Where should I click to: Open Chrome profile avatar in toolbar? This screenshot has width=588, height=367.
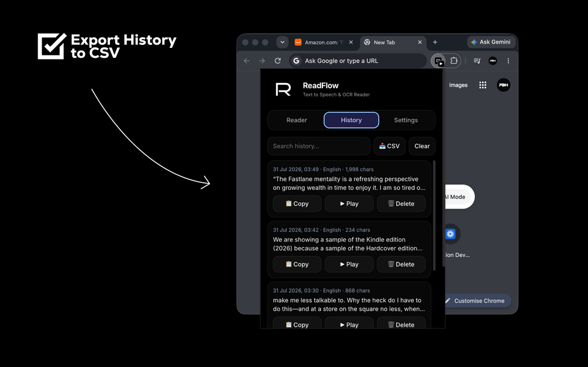(x=493, y=61)
